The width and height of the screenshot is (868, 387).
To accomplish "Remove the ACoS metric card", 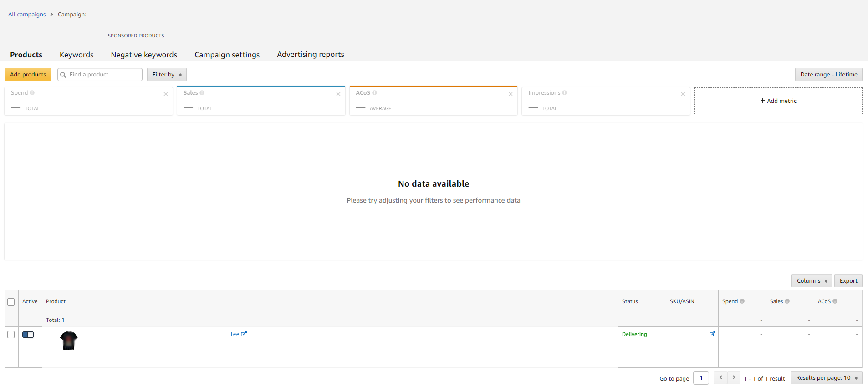I will [511, 94].
